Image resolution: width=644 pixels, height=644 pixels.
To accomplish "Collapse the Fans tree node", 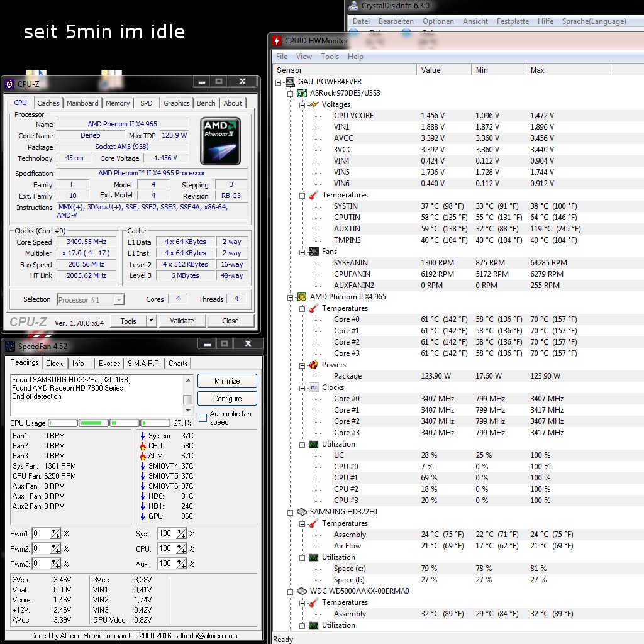I will point(303,252).
